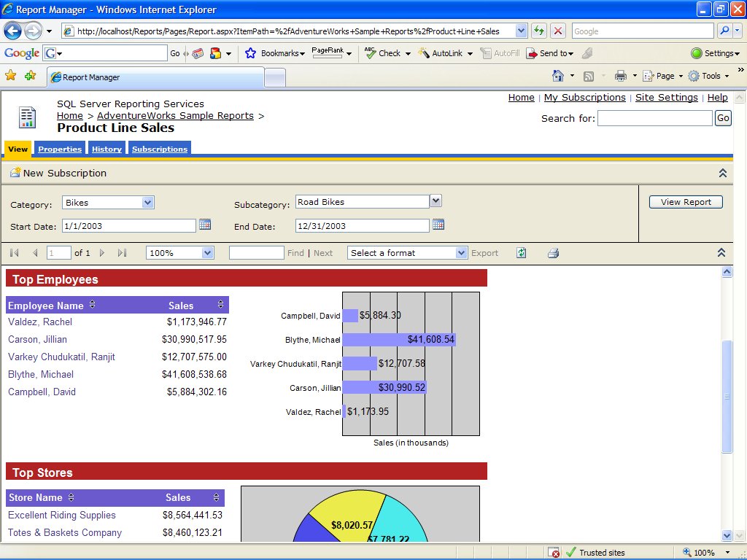Open the AdventureWorks Sample Reports link
Screen dimensions: 747x560
pos(175,116)
